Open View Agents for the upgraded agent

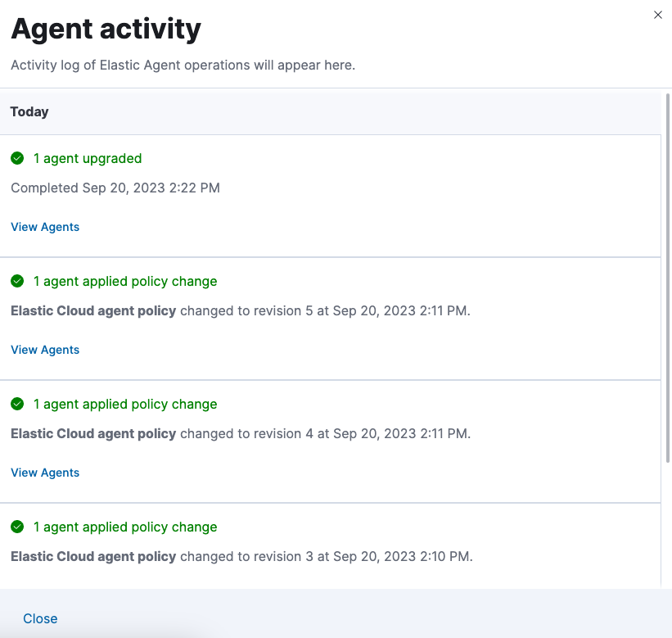[44, 227]
